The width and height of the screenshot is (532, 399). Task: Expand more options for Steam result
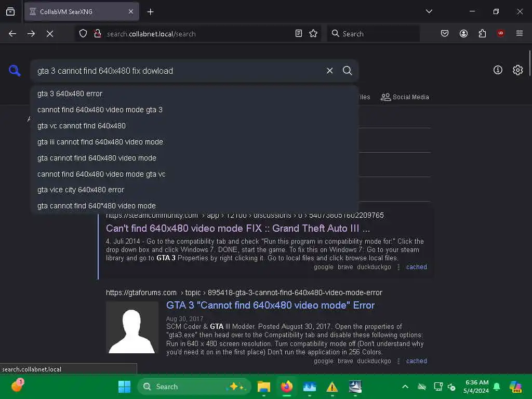click(398, 267)
